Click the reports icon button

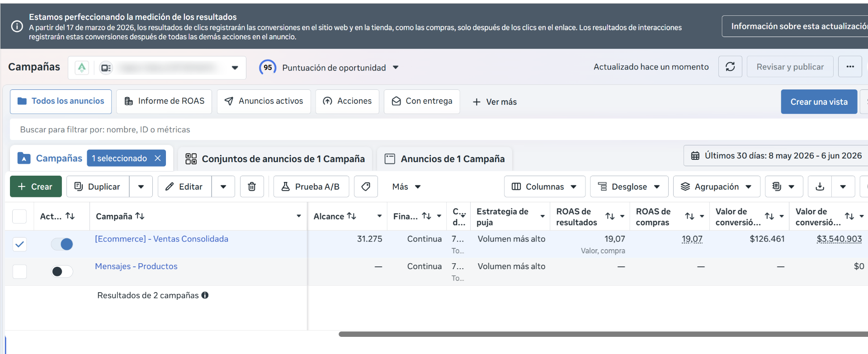pos(783,186)
